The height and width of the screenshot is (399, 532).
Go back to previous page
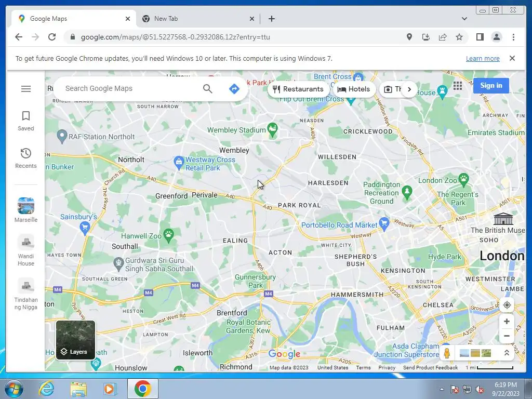19,37
